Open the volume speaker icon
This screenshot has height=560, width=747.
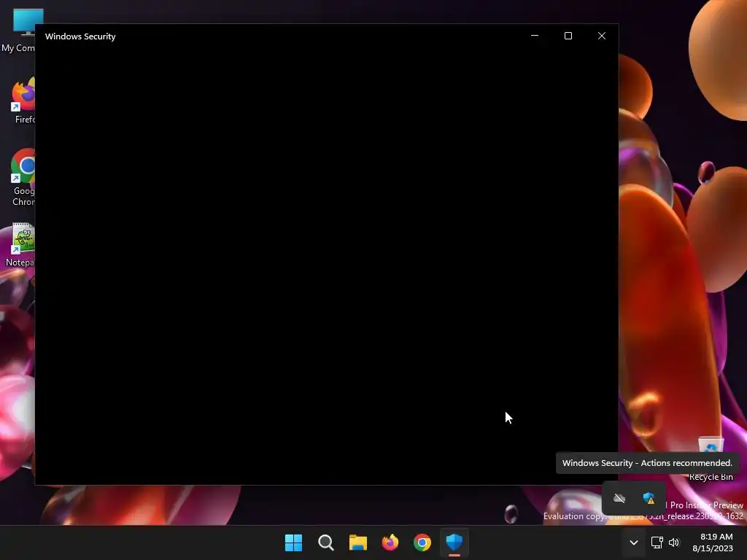click(x=673, y=542)
